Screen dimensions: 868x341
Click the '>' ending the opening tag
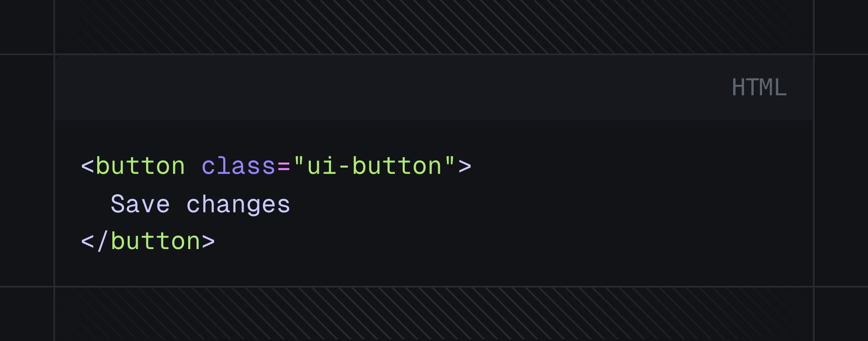tap(465, 166)
